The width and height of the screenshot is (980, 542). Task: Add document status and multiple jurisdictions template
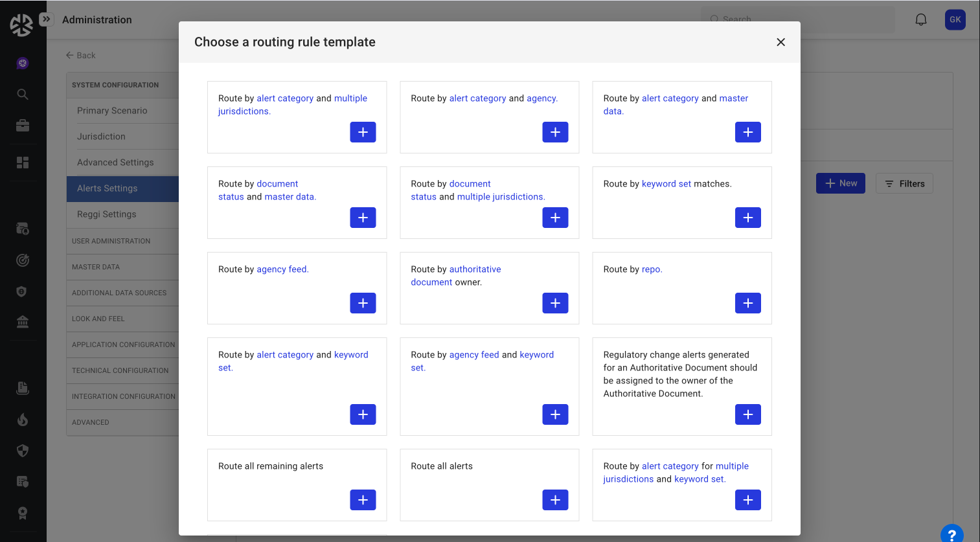tap(555, 218)
